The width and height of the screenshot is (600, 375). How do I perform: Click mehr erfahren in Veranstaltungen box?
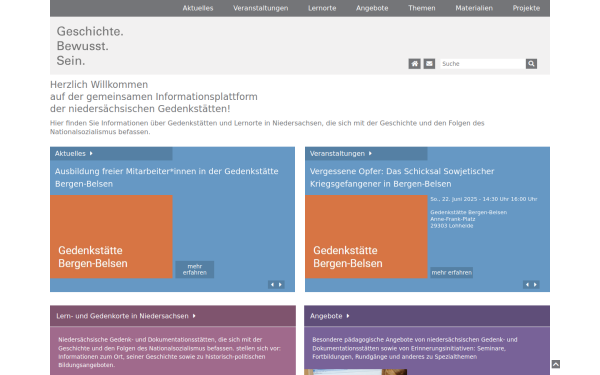(x=452, y=272)
